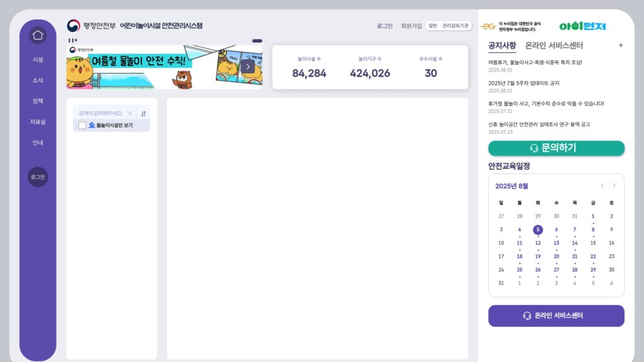Click the plus icon for more notices
The image size is (644, 362).
point(621,45)
